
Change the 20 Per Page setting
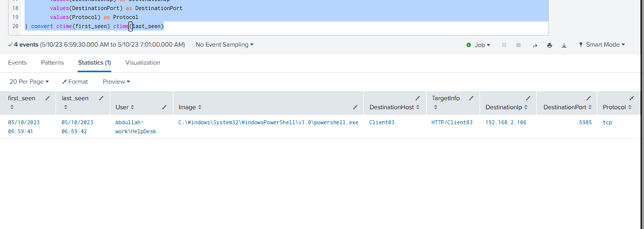[29, 82]
